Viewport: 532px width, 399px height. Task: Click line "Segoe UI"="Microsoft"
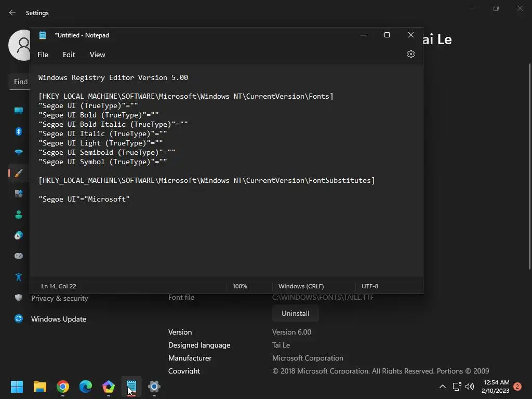click(x=84, y=199)
